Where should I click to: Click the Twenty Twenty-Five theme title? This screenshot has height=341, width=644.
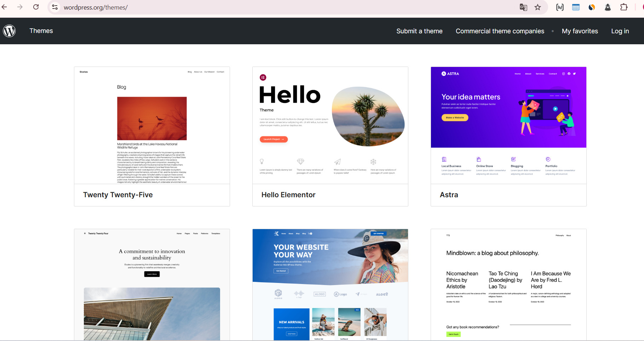(x=118, y=195)
